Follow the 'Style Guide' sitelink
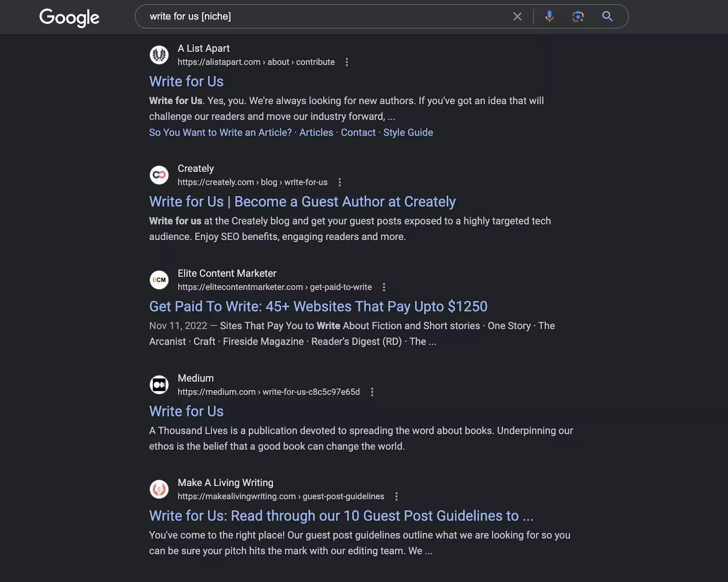The image size is (728, 582). coord(408,132)
